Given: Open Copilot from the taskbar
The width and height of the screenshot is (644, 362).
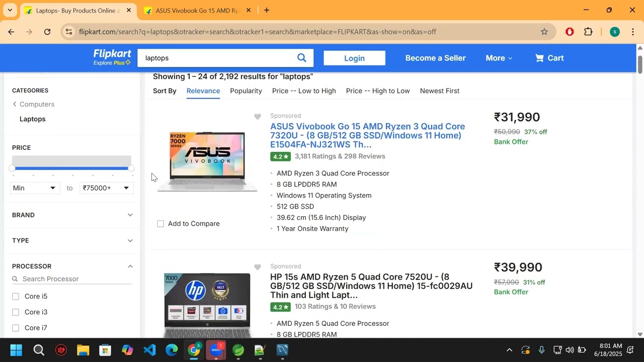Looking at the screenshot, I should (x=127, y=350).
